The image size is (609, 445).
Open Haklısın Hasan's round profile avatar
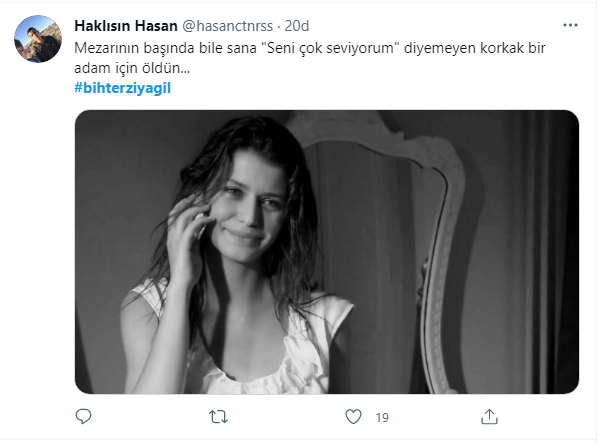coord(38,39)
